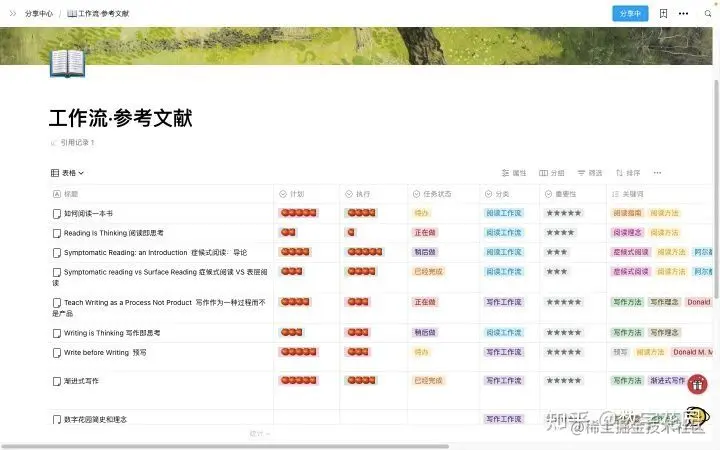
Task: Click the 预写 keyword tag
Action: (620, 352)
